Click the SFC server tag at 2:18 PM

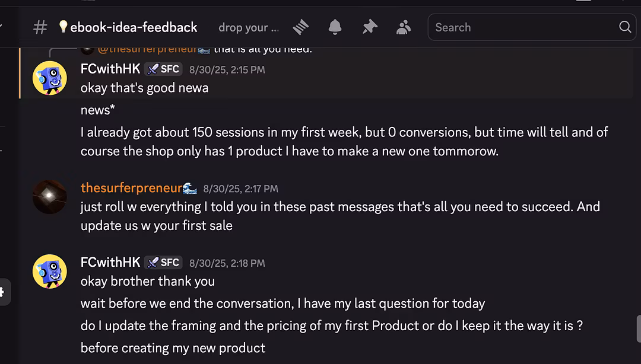(163, 262)
